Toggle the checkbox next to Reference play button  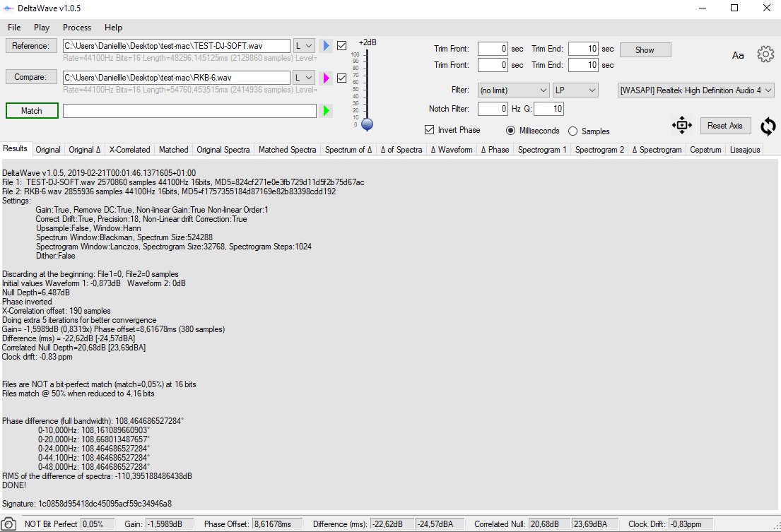[x=341, y=46]
